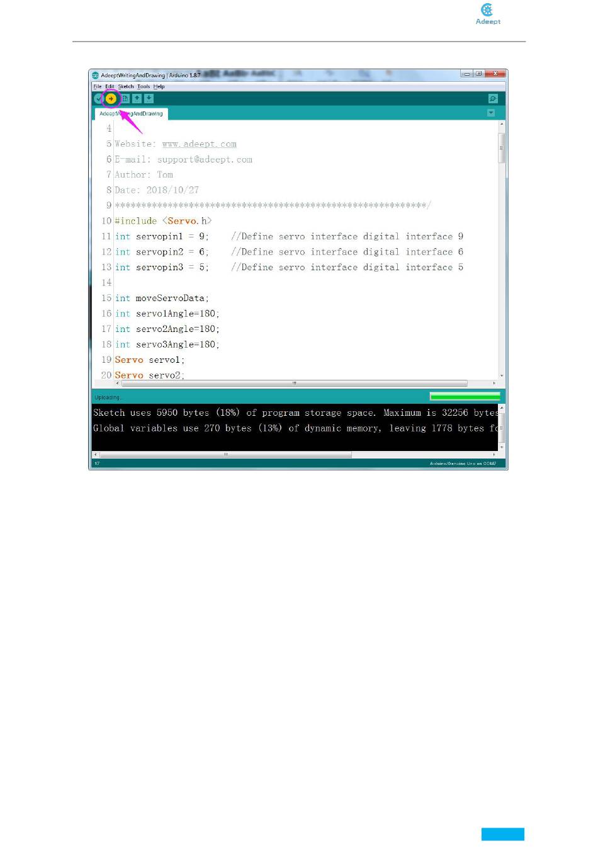598x868 pixels.
Task: Select the AdeeptWritingAndDrawing tab
Action: (131, 114)
